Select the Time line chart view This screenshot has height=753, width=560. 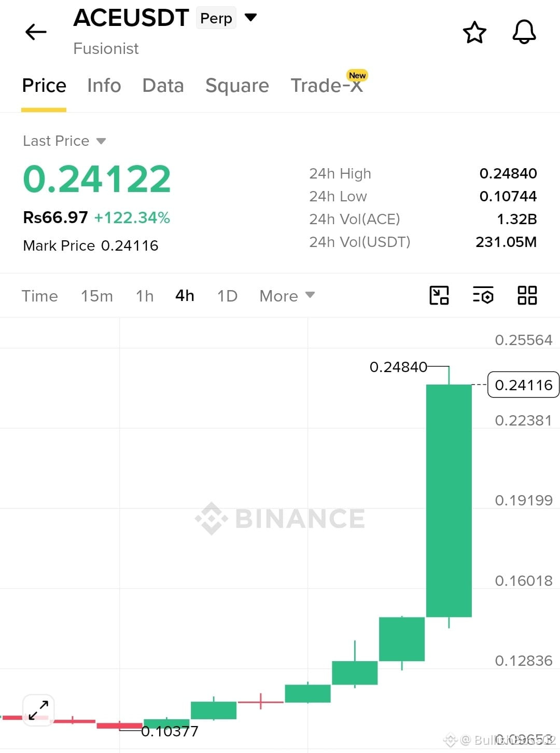pyautogui.click(x=39, y=296)
